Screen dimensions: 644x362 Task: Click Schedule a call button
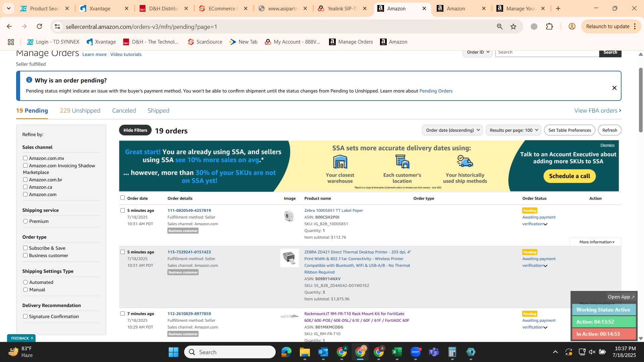(569, 176)
